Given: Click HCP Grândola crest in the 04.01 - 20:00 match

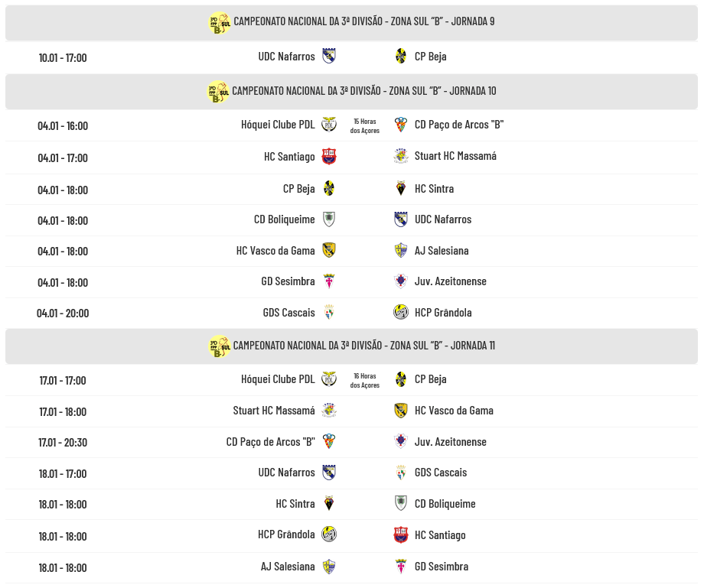Looking at the screenshot, I should click(401, 312).
